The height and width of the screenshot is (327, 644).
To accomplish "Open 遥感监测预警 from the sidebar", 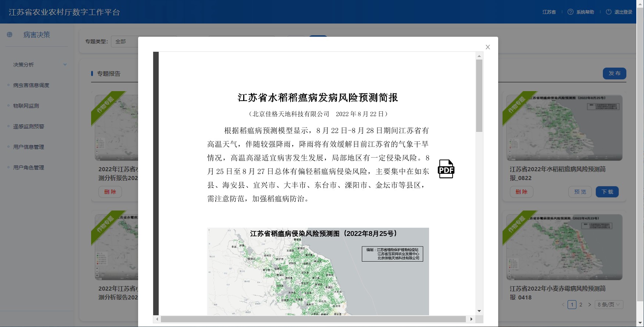I will pos(29,126).
